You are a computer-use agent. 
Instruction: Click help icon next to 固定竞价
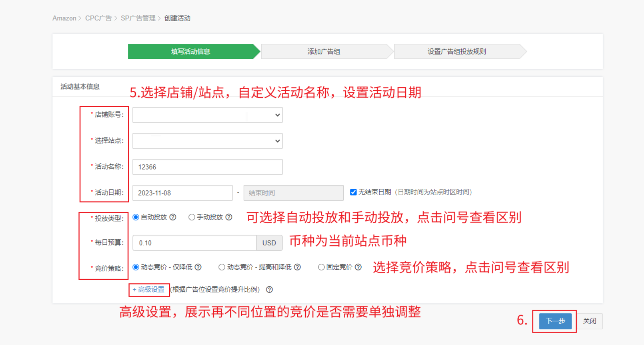[358, 267]
